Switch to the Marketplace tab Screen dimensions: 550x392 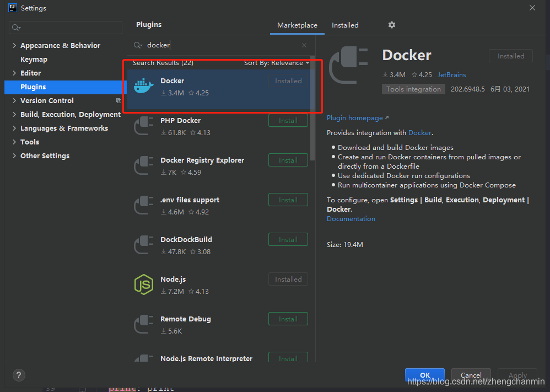click(297, 25)
